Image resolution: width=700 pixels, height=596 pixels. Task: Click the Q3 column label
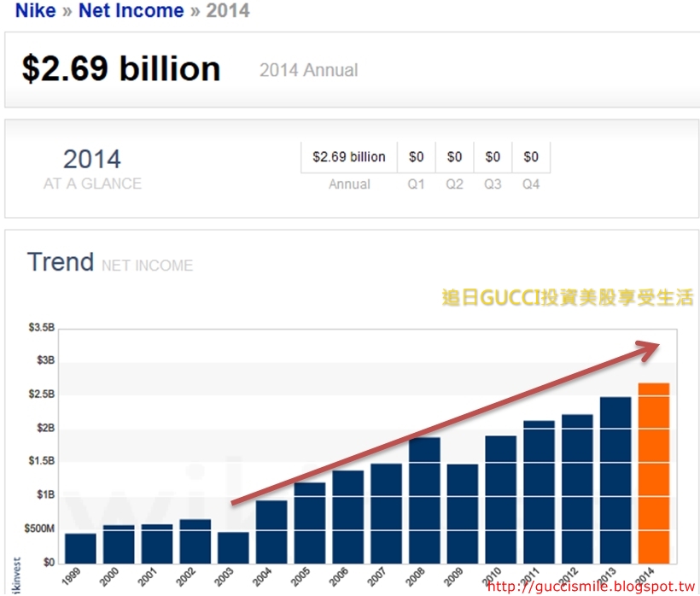pyautogui.click(x=493, y=184)
